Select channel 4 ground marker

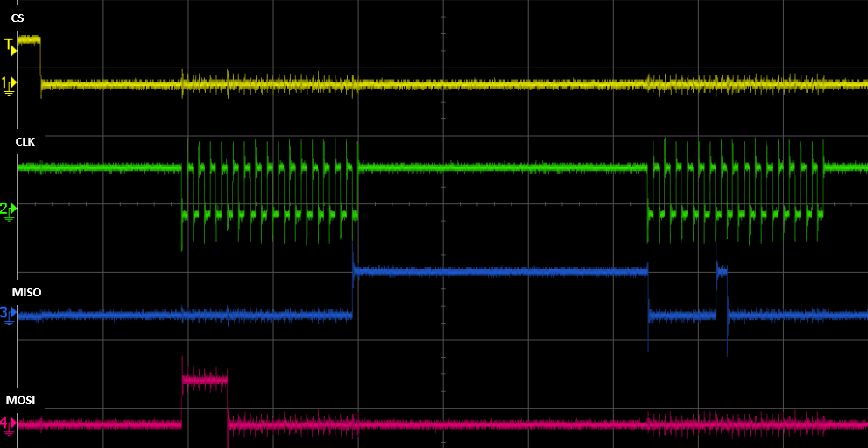coord(9,424)
